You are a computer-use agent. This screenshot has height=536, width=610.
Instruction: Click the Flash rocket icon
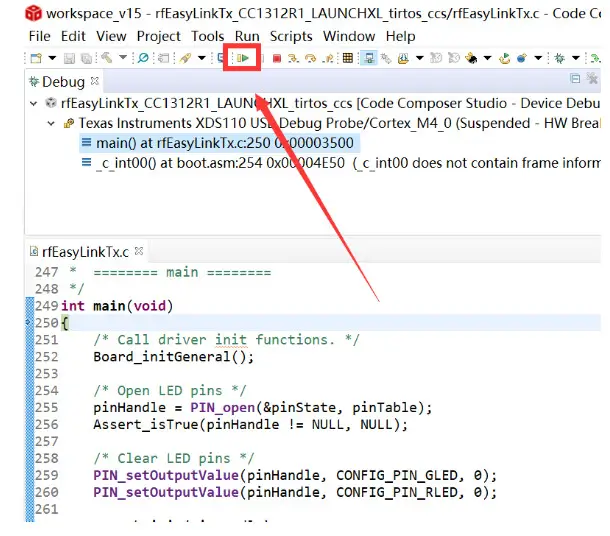coord(185,58)
